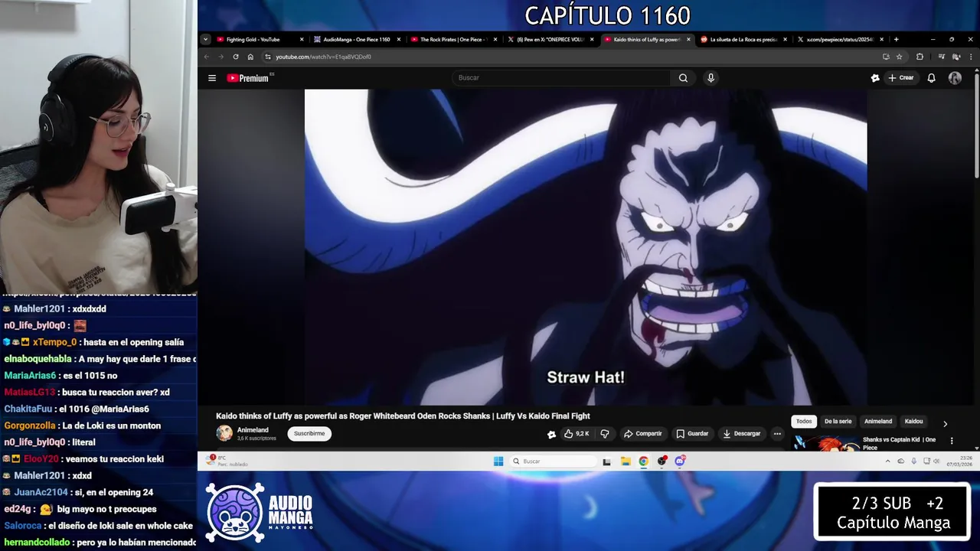The height and width of the screenshot is (551, 980).
Task: Switch to AudioManga - One Piece 1160 tab
Action: coord(357,39)
